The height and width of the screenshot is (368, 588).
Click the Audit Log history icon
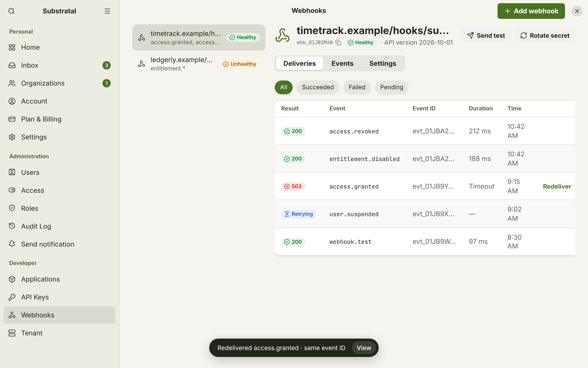coord(12,226)
